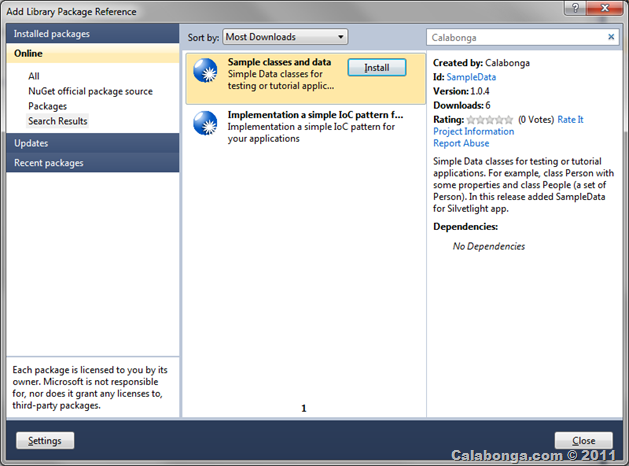Image resolution: width=629 pixels, height=466 pixels.
Task: Clear the search box with the X icon
Action: [x=611, y=37]
